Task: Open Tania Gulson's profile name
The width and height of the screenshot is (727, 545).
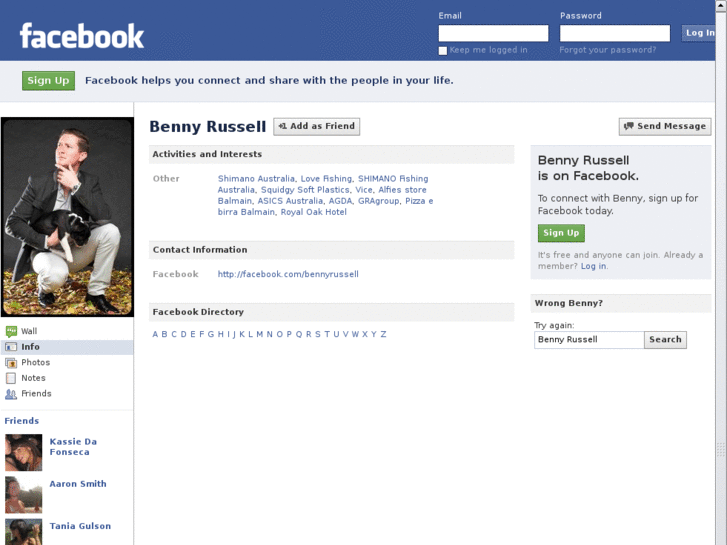Action: tap(80, 526)
